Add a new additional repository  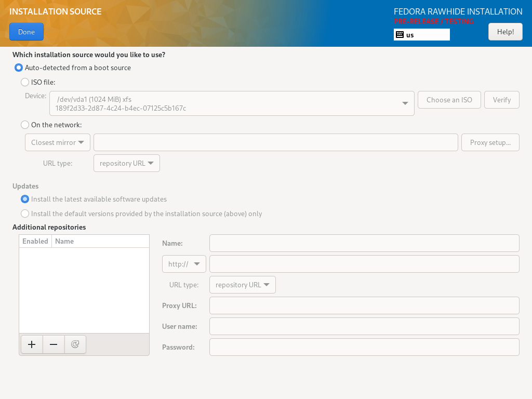tap(31, 344)
